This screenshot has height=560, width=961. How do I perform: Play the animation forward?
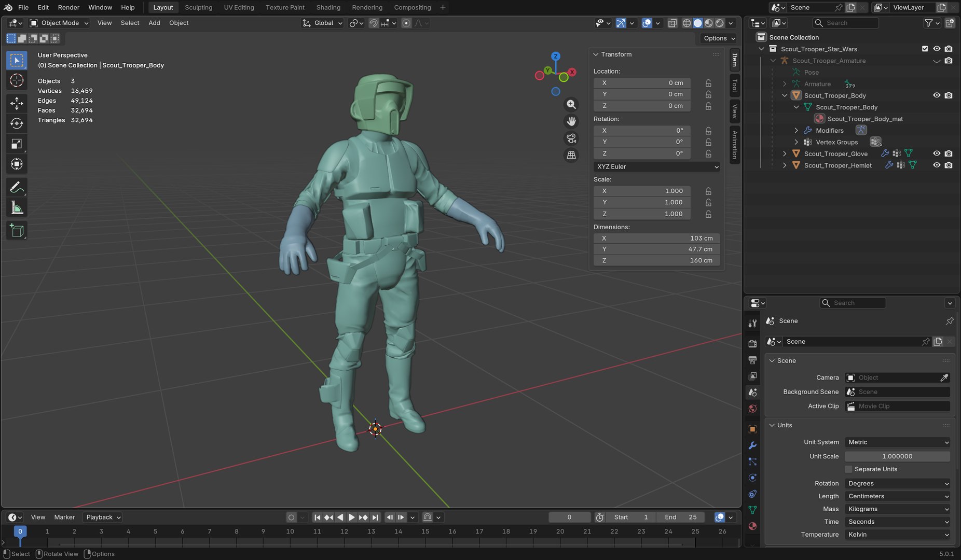pos(351,517)
